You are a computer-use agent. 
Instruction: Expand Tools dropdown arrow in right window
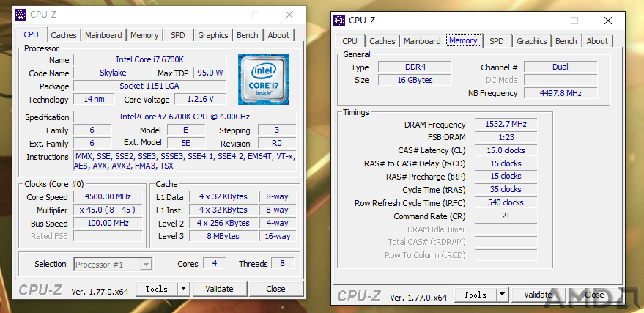coord(503,295)
